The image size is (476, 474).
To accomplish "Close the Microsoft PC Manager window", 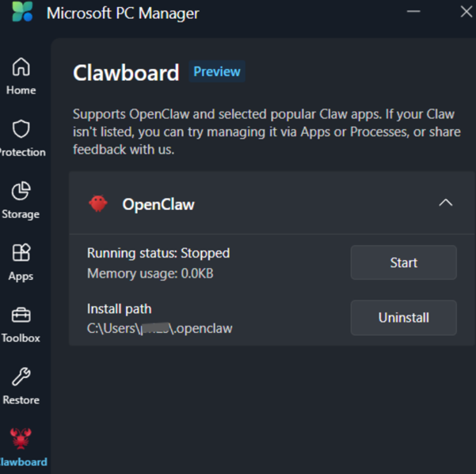I will tap(466, 12).
